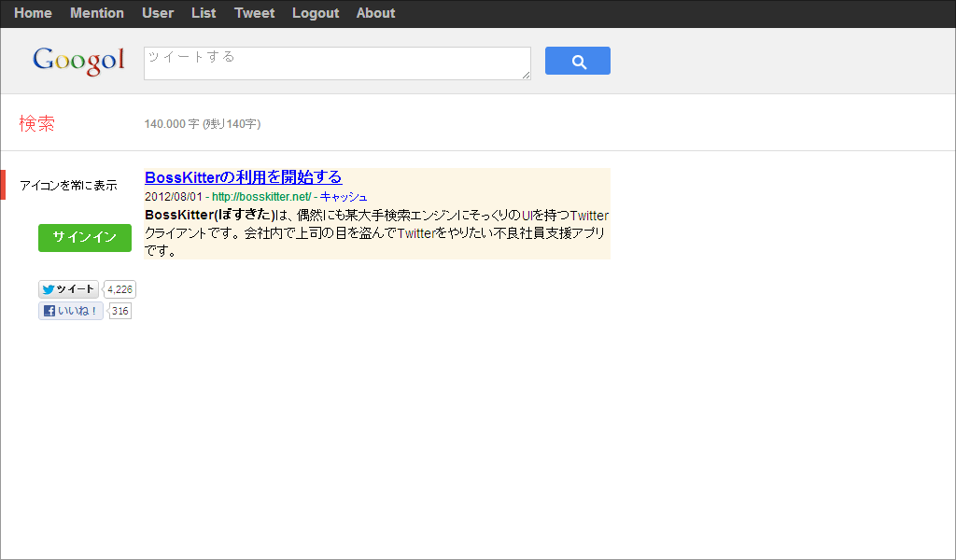Go to the User menu item
This screenshot has height=560, width=956.
[158, 13]
